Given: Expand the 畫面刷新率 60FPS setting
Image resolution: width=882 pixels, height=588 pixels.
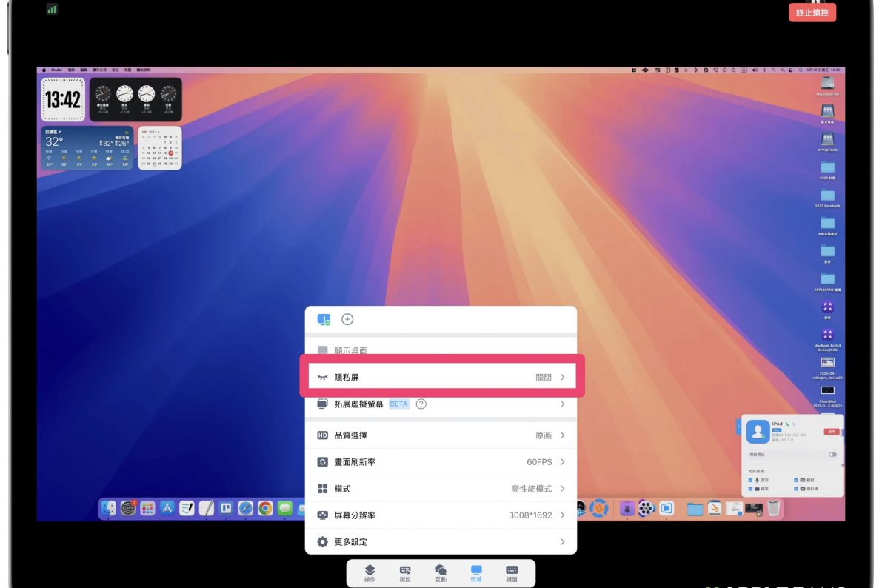Looking at the screenshot, I should pos(441,462).
